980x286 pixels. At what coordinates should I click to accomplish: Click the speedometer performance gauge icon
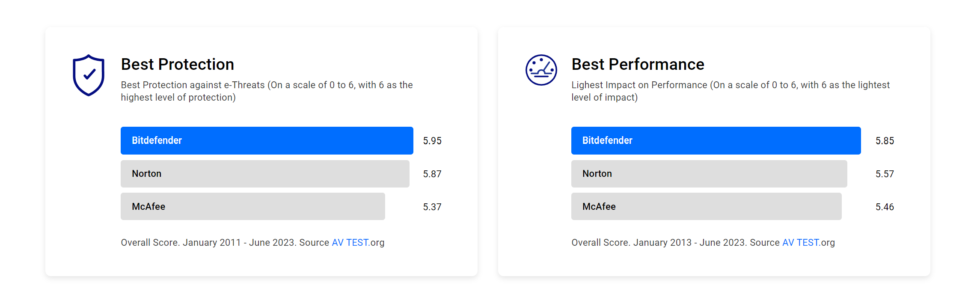[541, 70]
